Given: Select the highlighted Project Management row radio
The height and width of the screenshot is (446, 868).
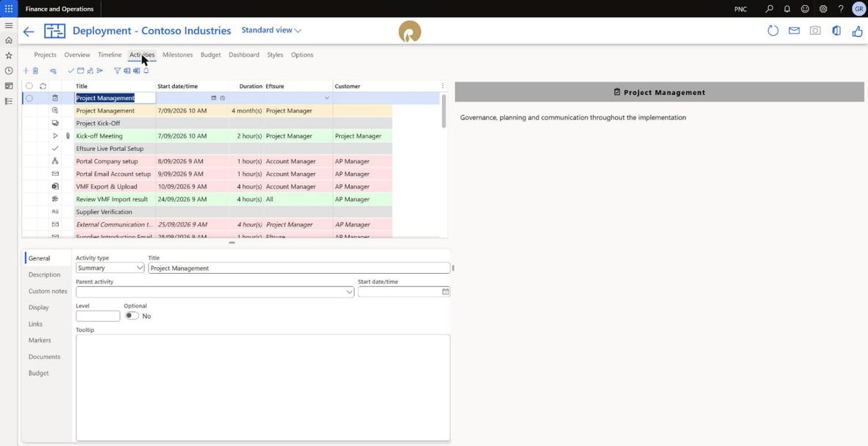Looking at the screenshot, I should point(29,98).
